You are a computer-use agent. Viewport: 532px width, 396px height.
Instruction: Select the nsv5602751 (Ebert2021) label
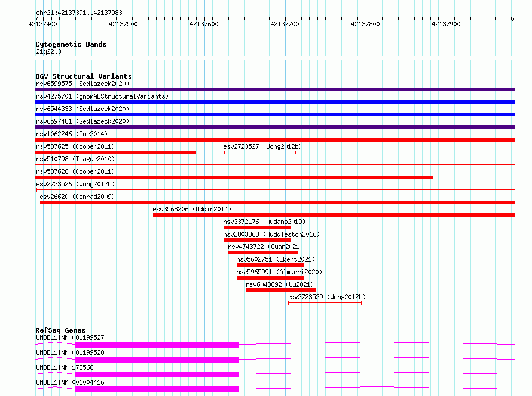[x=276, y=259]
